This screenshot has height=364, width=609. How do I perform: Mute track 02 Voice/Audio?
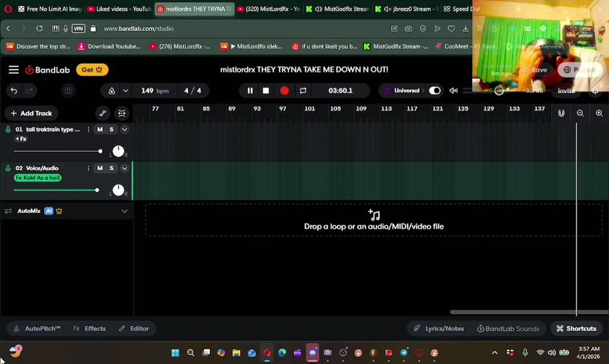[x=100, y=168]
